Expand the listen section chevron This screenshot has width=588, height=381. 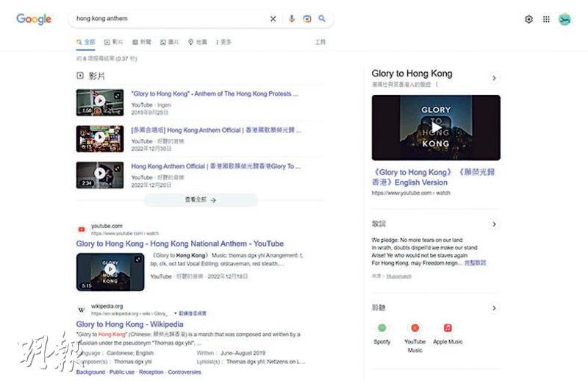494,308
